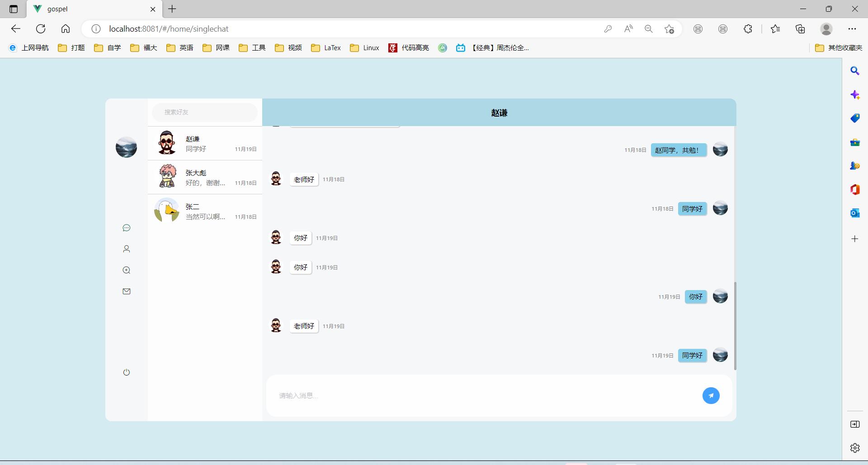Click the green circular bookmark icon
Viewport: 868px width, 465px height.
[x=443, y=48]
